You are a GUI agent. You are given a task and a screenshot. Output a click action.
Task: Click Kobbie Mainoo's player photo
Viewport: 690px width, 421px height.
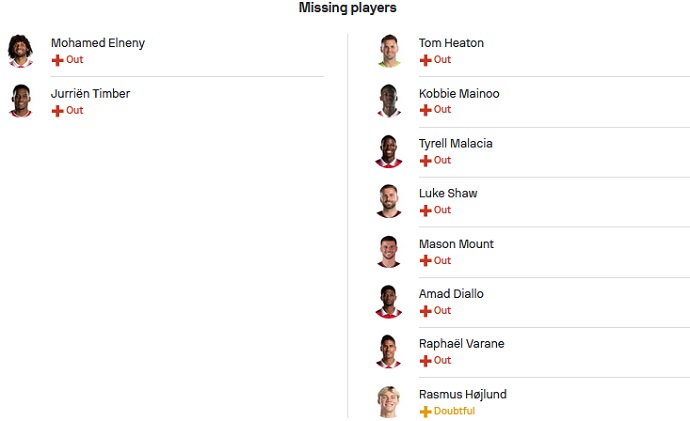coord(389,100)
